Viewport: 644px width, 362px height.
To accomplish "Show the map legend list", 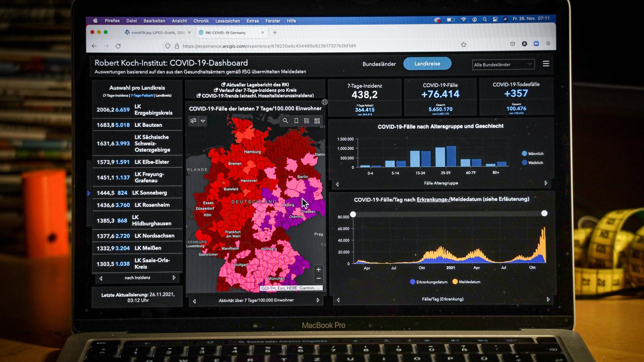I will pos(306,121).
